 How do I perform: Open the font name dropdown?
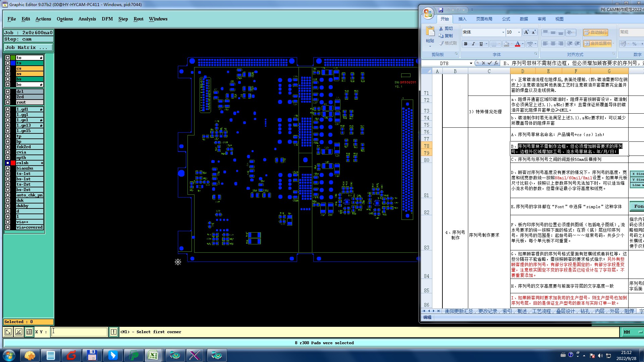pyautogui.click(x=503, y=32)
